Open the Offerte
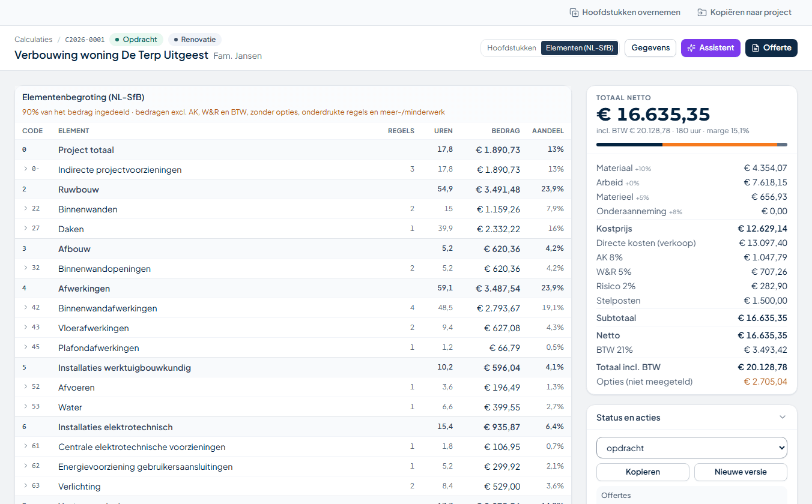The height and width of the screenshot is (504, 812). tap(771, 48)
